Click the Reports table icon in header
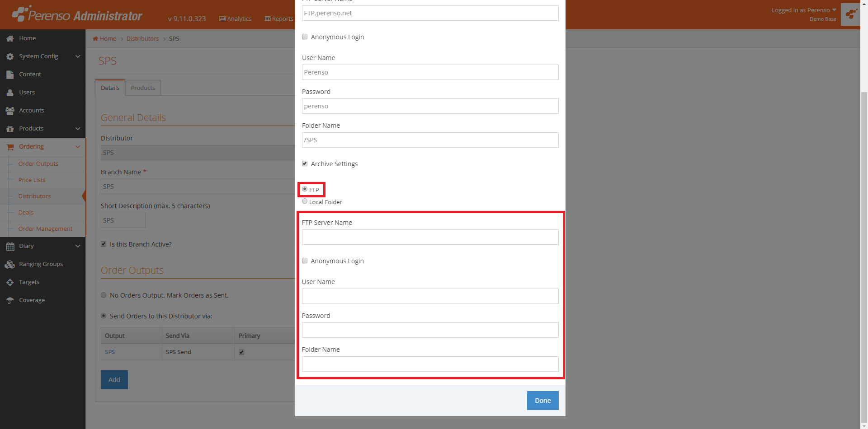The image size is (868, 429). click(x=268, y=19)
